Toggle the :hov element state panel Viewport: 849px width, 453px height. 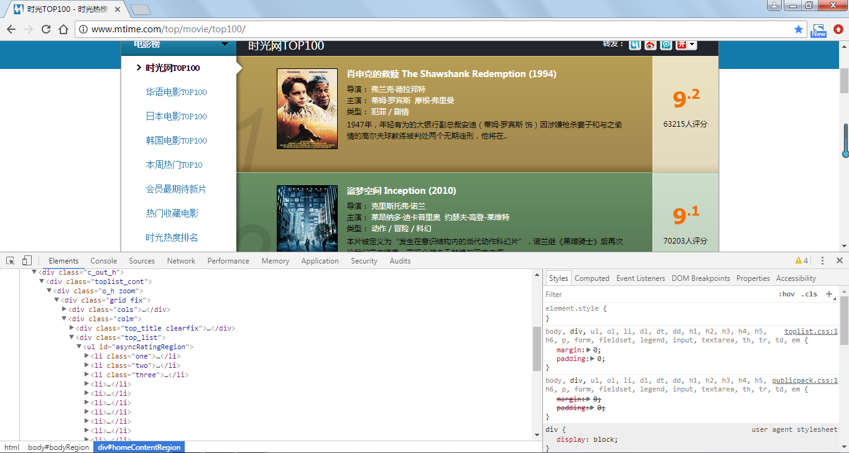pyautogui.click(x=787, y=295)
